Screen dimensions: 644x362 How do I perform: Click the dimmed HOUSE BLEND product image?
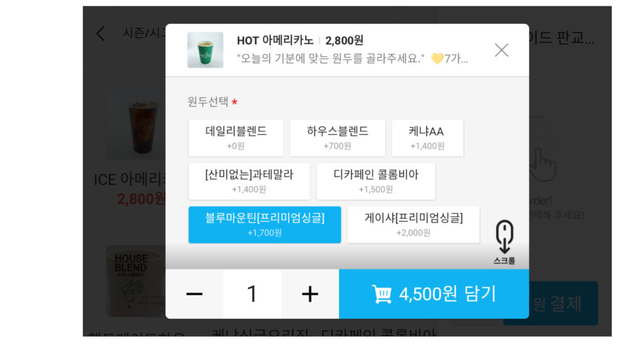coord(136,281)
